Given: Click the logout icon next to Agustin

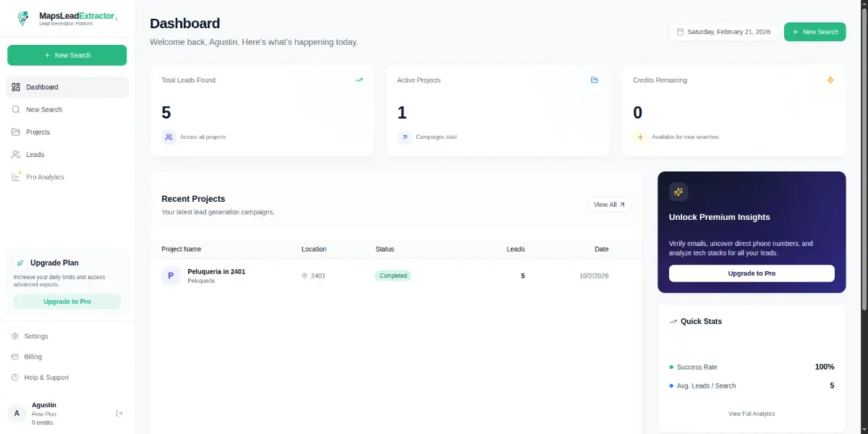Looking at the screenshot, I should [119, 413].
